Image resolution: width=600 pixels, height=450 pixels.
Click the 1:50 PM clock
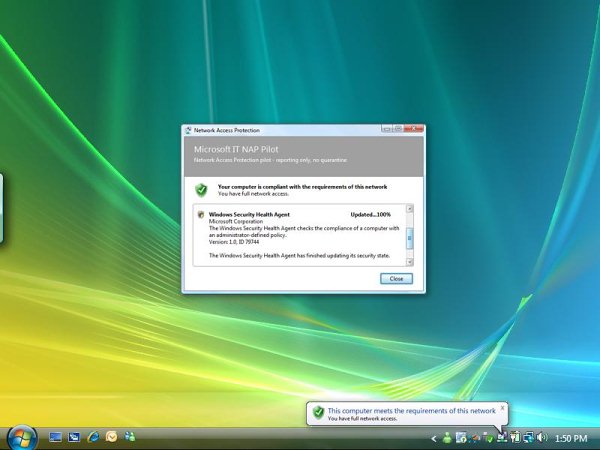[571, 439]
